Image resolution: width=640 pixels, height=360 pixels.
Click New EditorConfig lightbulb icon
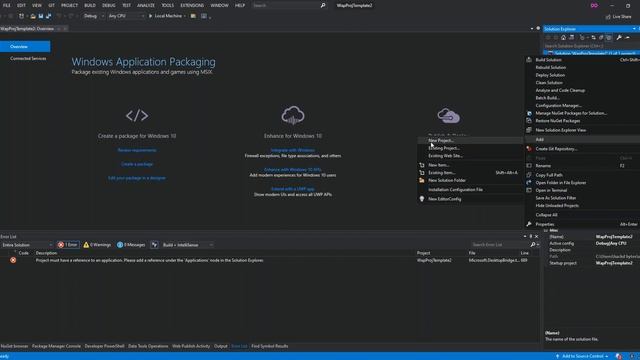pyautogui.click(x=422, y=199)
